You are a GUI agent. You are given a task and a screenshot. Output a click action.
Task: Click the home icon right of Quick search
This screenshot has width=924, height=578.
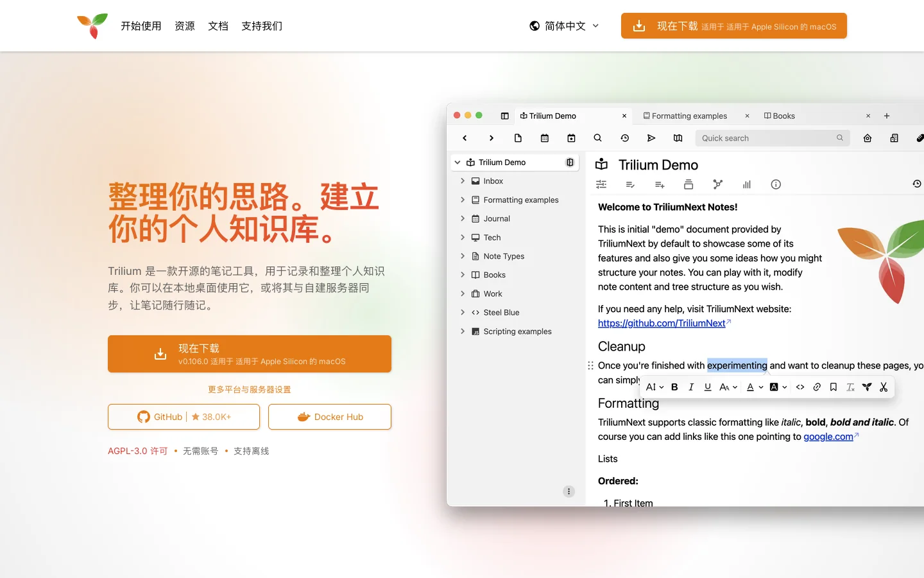868,138
